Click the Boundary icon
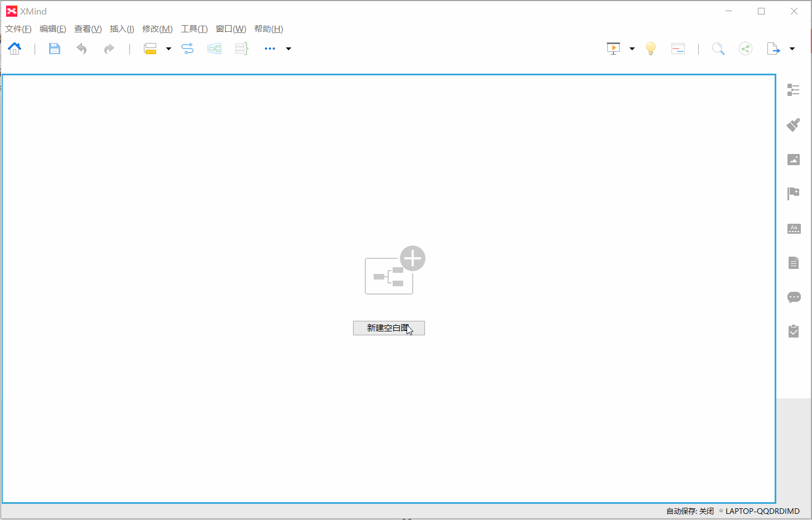 coord(214,49)
